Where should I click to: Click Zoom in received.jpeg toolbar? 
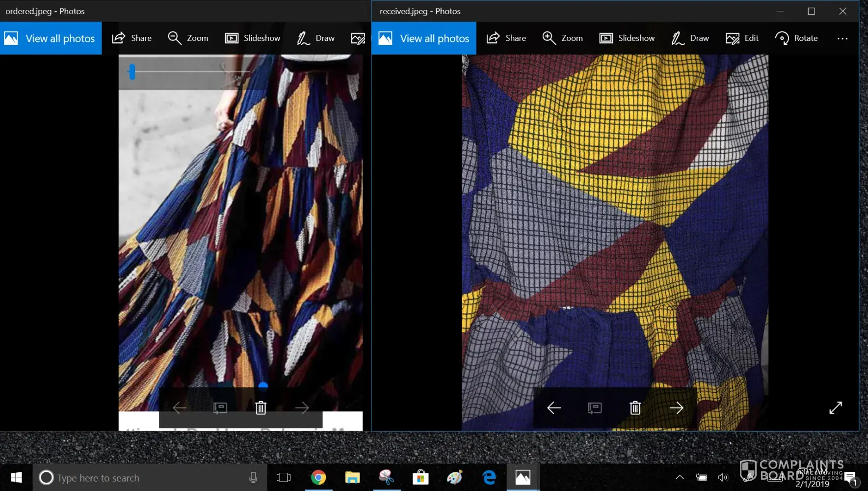562,38
